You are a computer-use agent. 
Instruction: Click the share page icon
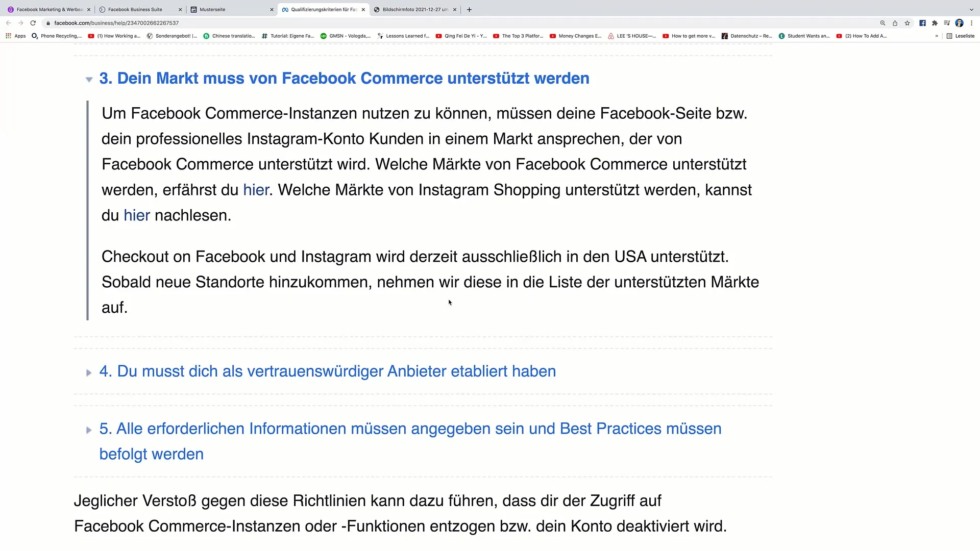click(895, 23)
